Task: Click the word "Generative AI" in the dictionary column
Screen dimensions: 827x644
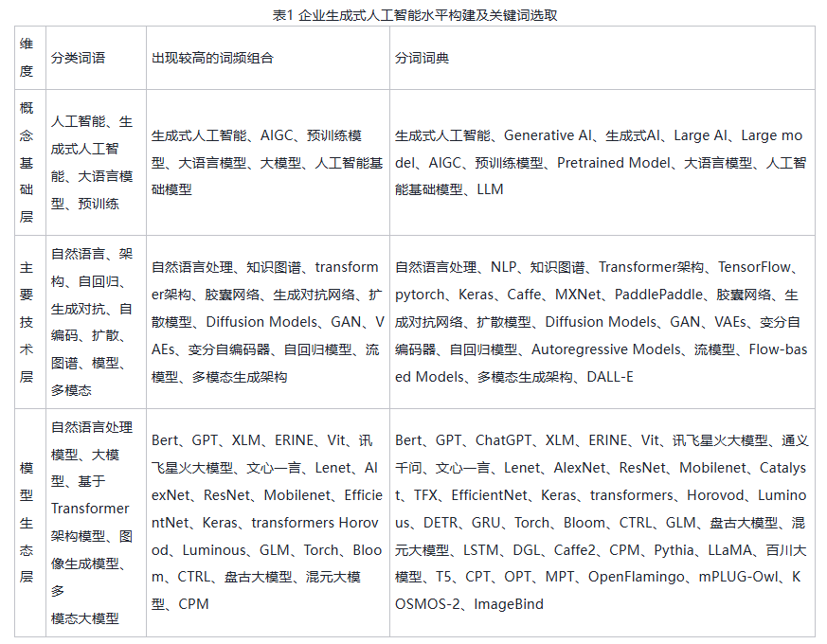Action: (548, 135)
